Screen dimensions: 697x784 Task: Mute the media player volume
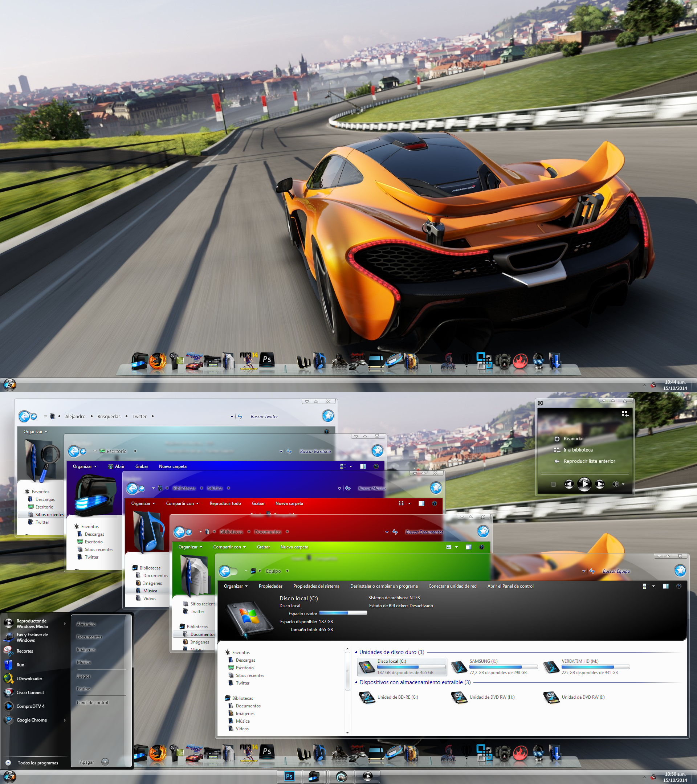click(615, 484)
